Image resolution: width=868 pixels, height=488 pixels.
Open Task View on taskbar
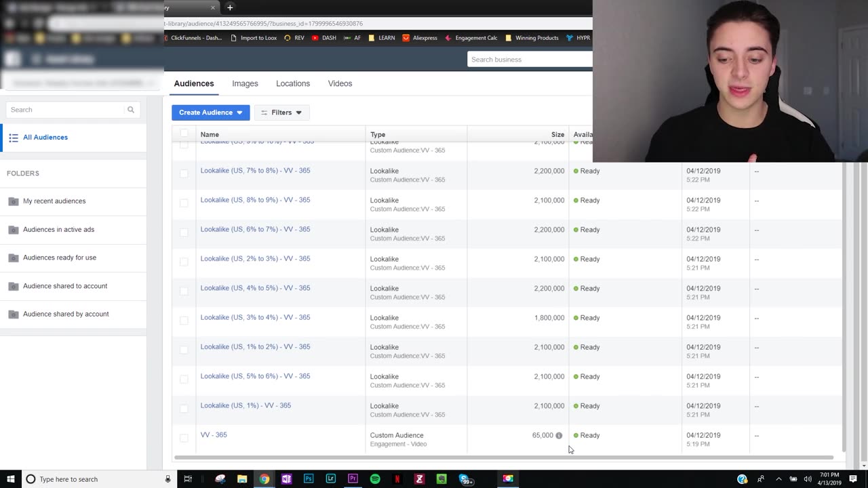188,479
